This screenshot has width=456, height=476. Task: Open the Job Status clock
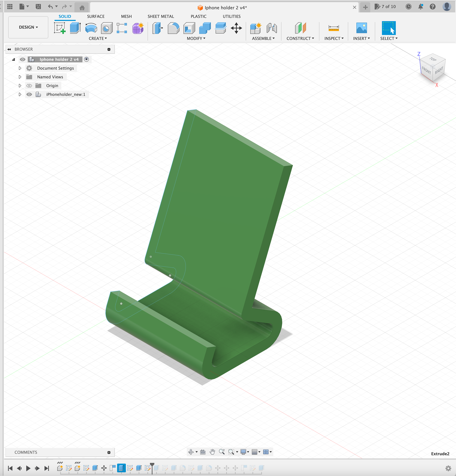pos(408,7)
